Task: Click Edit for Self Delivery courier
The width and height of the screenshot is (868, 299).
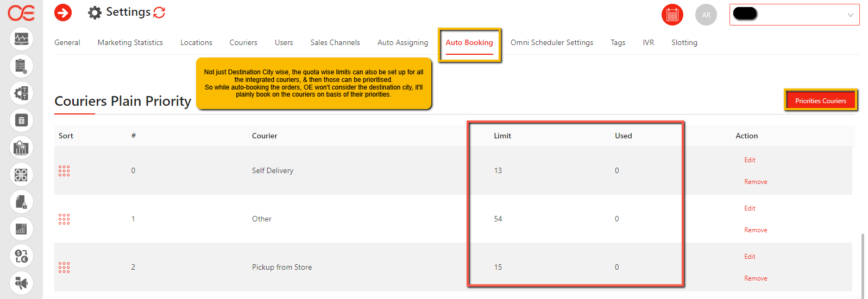Action: pyautogui.click(x=750, y=160)
